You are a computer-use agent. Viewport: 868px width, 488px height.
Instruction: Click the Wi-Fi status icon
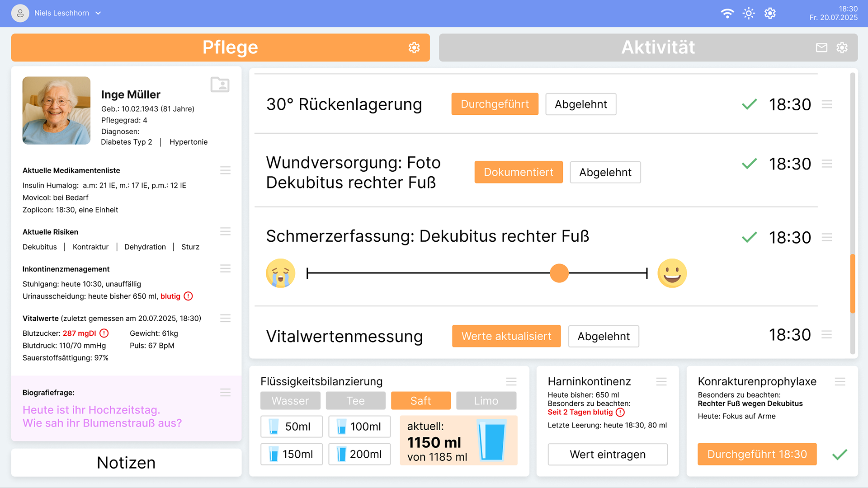727,13
